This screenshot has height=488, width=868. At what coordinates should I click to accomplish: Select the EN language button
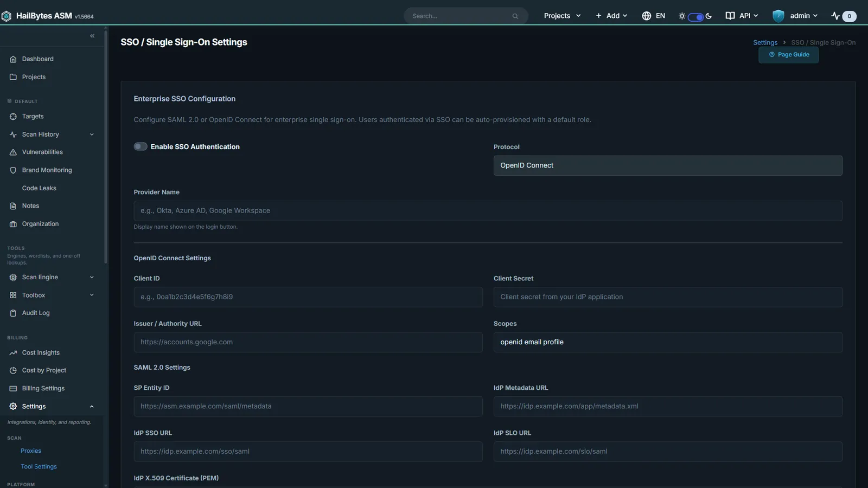click(654, 16)
